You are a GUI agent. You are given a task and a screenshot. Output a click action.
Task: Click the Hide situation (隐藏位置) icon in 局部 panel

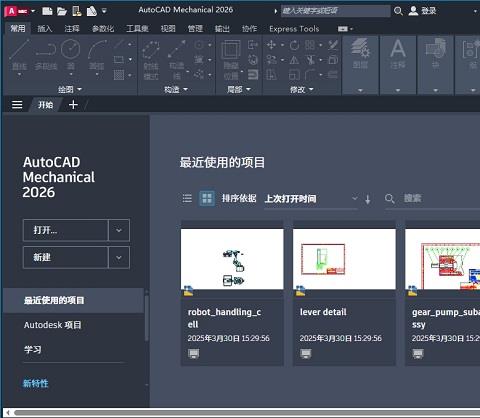coord(231,50)
